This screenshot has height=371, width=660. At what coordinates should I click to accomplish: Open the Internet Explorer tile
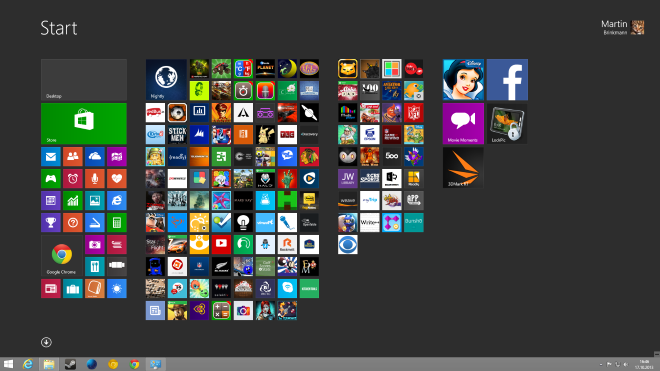point(117,200)
